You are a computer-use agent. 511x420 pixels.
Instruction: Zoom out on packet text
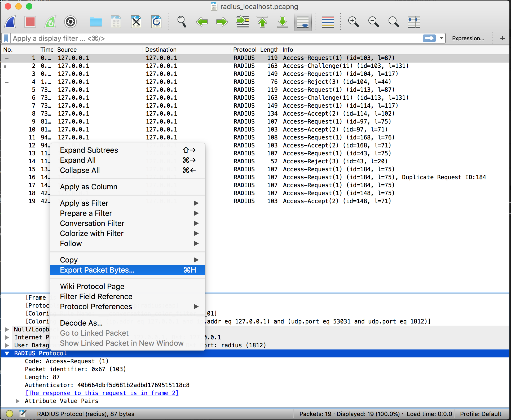(x=374, y=22)
